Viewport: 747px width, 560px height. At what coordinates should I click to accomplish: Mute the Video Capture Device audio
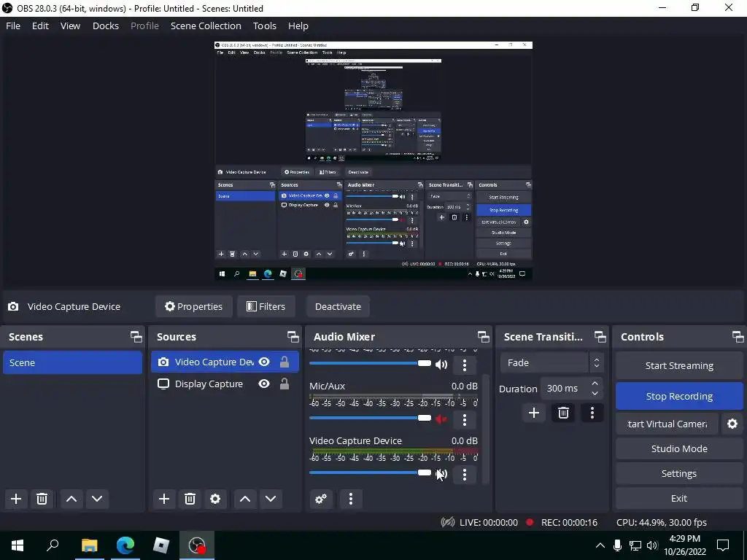[x=441, y=474]
